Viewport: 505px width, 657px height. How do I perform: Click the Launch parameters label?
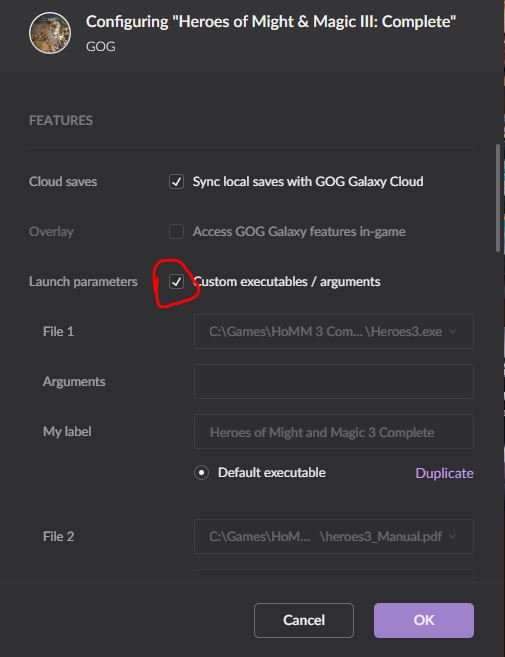[83, 282]
